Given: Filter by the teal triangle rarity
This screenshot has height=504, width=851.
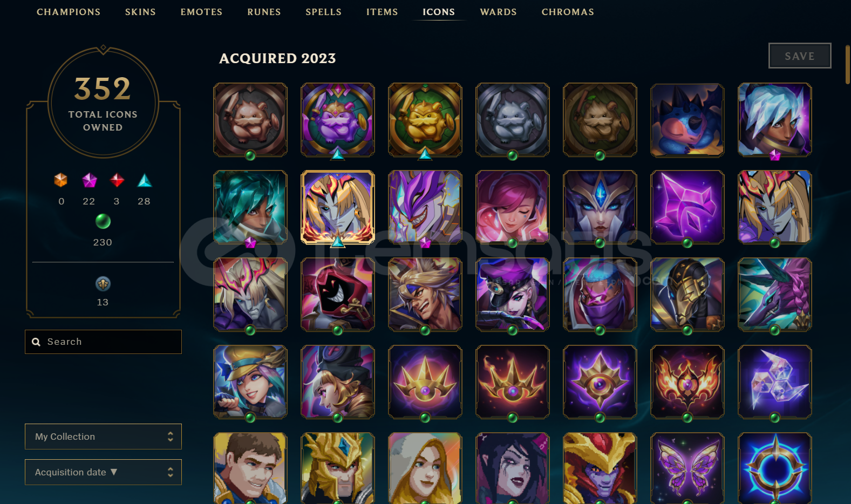Looking at the screenshot, I should (144, 180).
